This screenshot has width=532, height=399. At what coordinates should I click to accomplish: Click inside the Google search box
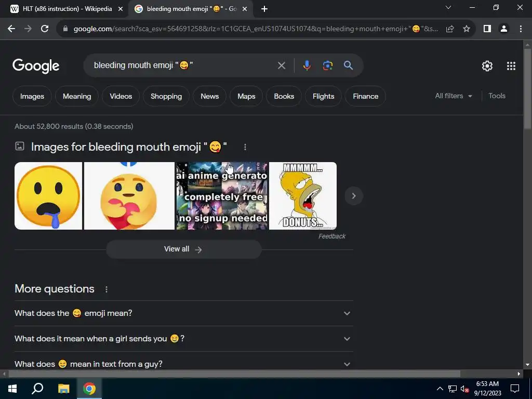183,65
